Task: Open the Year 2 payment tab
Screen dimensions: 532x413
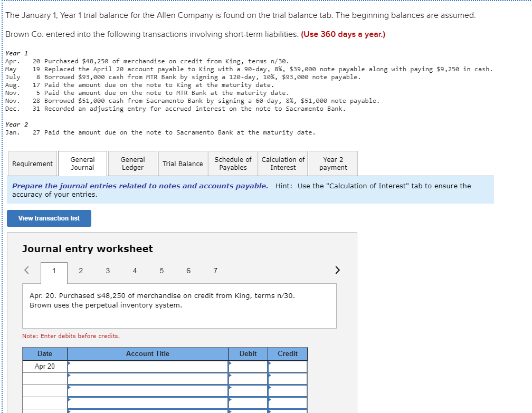Action: tap(333, 164)
